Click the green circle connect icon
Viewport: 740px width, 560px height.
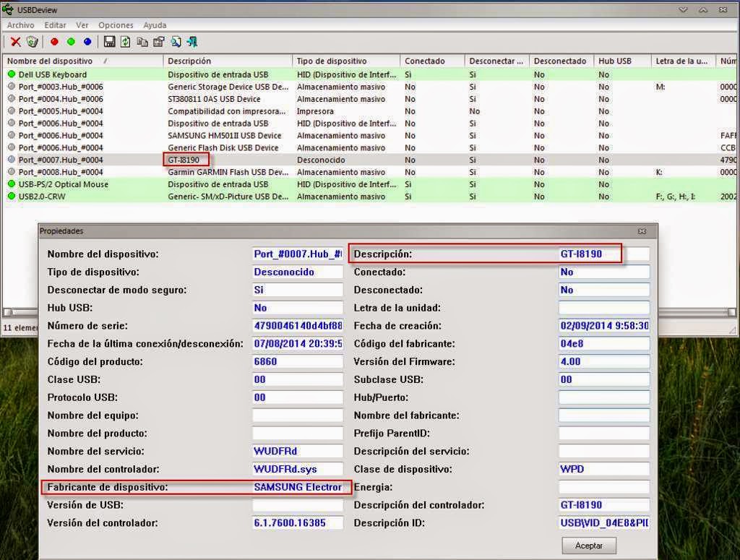[71, 42]
